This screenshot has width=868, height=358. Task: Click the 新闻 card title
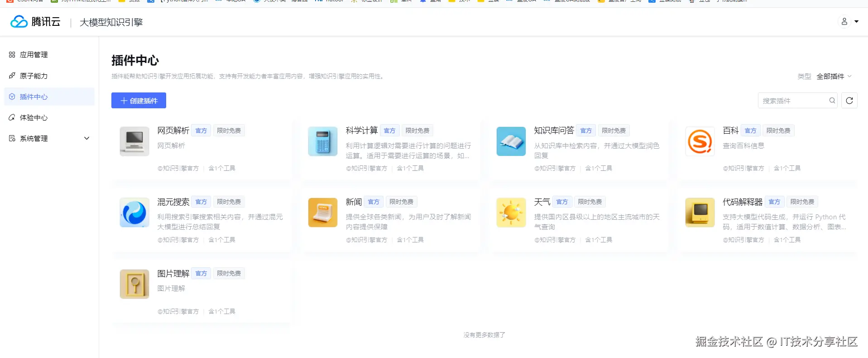tap(354, 202)
